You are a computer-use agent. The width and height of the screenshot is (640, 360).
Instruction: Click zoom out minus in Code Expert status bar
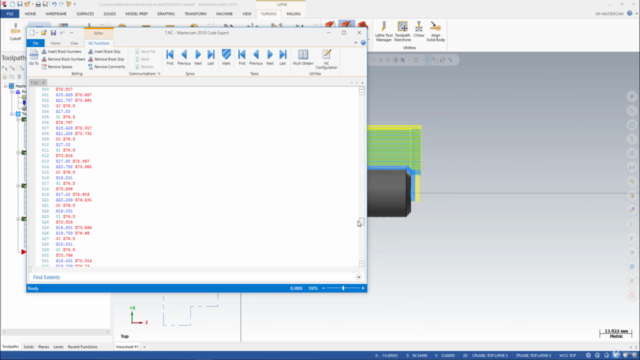324,288
